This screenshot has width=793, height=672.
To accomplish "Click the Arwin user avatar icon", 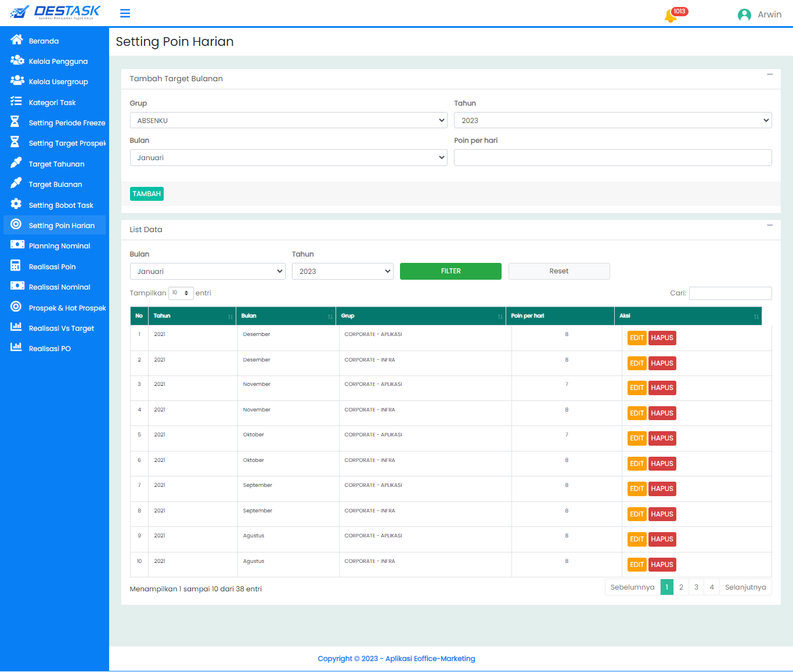I will [744, 15].
